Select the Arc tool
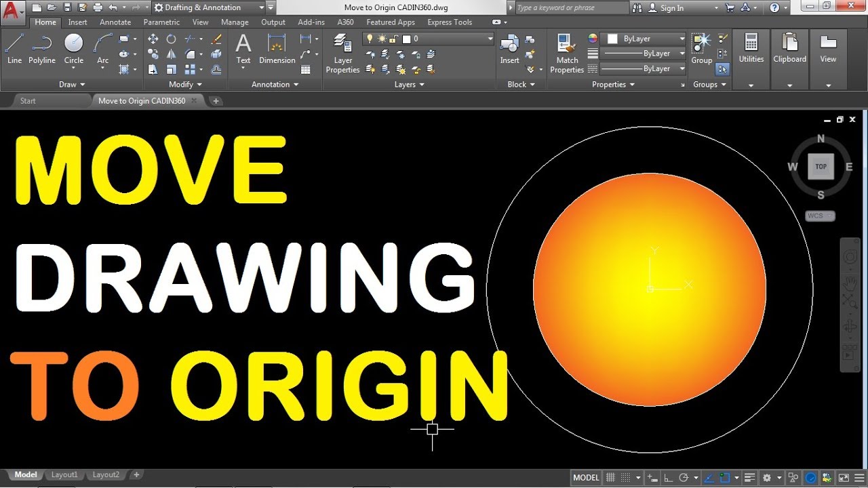 (103, 49)
